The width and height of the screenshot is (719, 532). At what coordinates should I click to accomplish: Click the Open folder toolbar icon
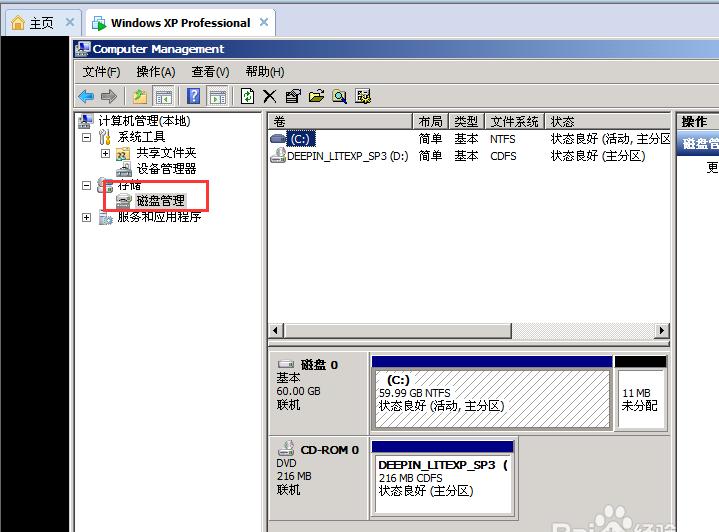click(x=316, y=96)
